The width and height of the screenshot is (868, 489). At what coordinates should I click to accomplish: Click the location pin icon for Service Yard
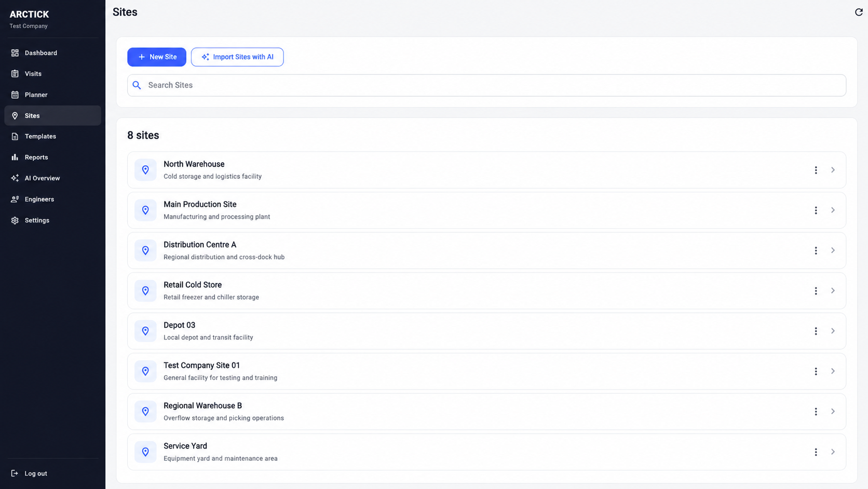point(145,452)
